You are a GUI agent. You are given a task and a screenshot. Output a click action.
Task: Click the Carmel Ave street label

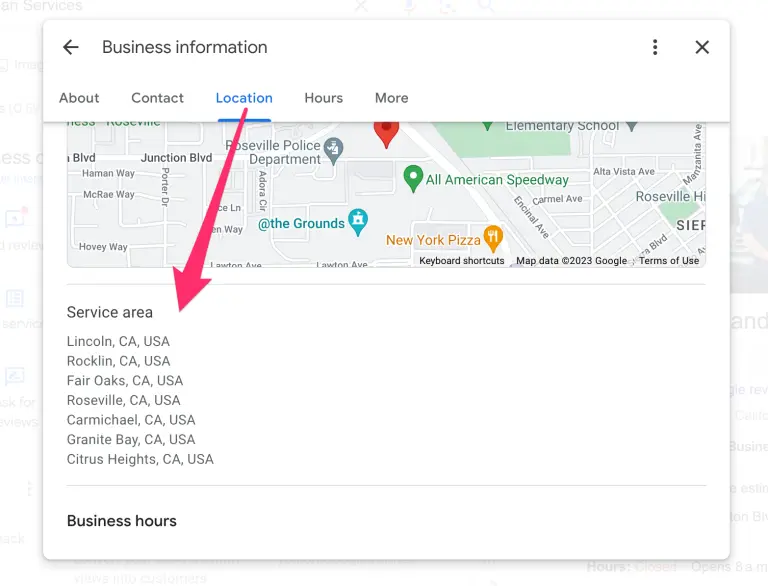557,199
